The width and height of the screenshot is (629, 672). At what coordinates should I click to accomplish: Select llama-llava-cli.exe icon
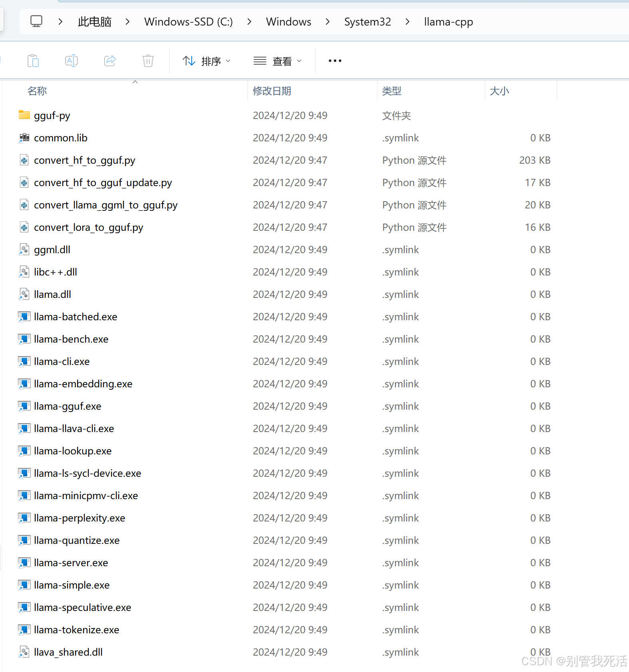click(24, 428)
